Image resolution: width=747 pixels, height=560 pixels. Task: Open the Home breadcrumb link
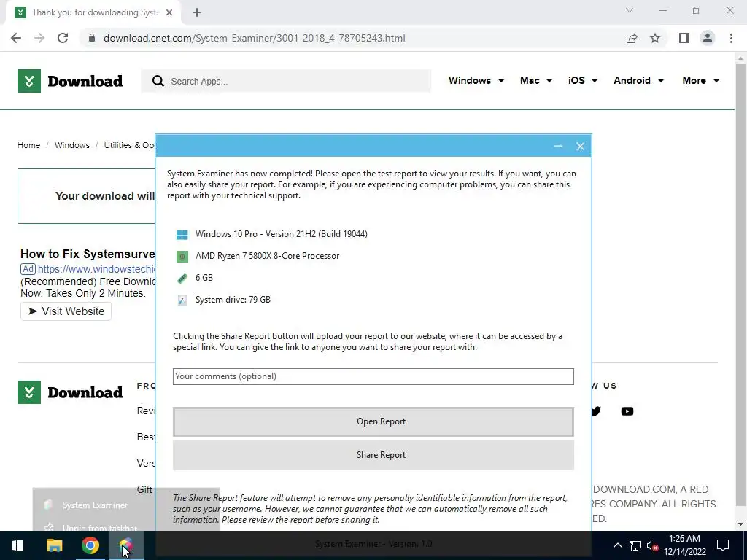point(28,145)
